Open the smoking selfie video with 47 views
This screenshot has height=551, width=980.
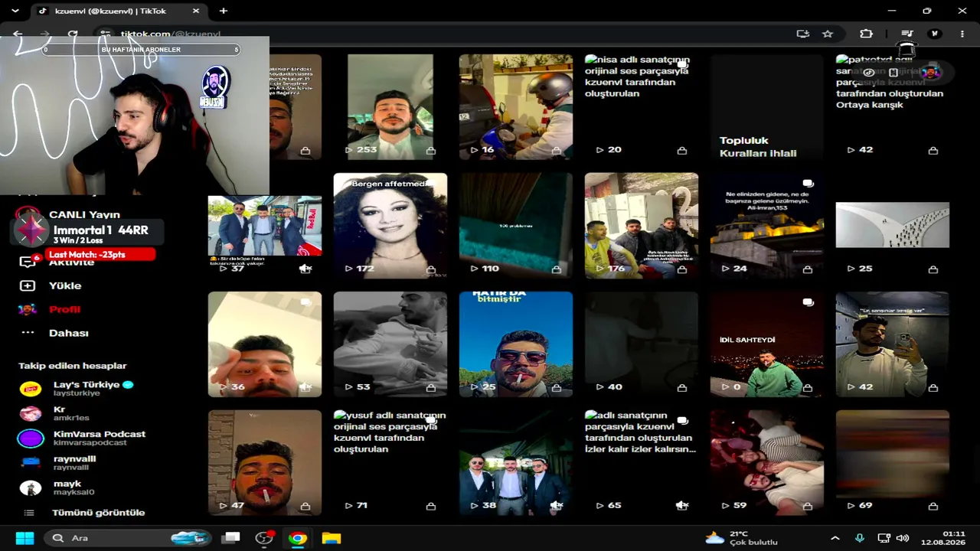265,463
